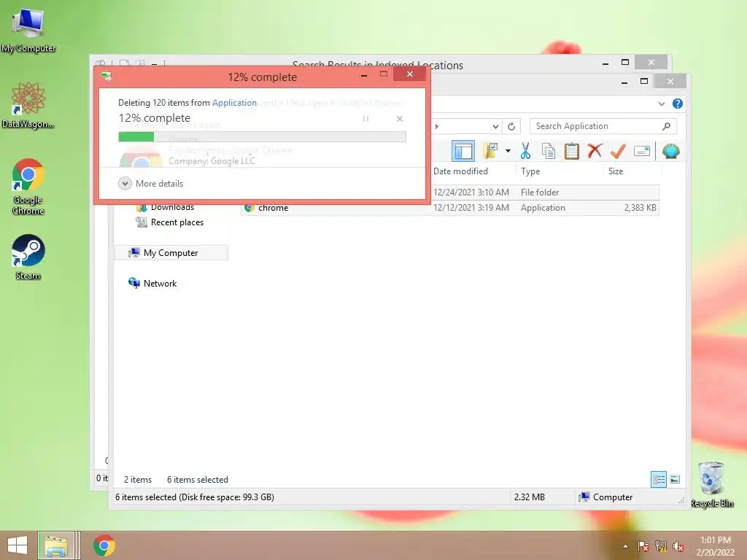Click the Copy icon in toolbar
This screenshot has height=560, width=747.
click(549, 152)
